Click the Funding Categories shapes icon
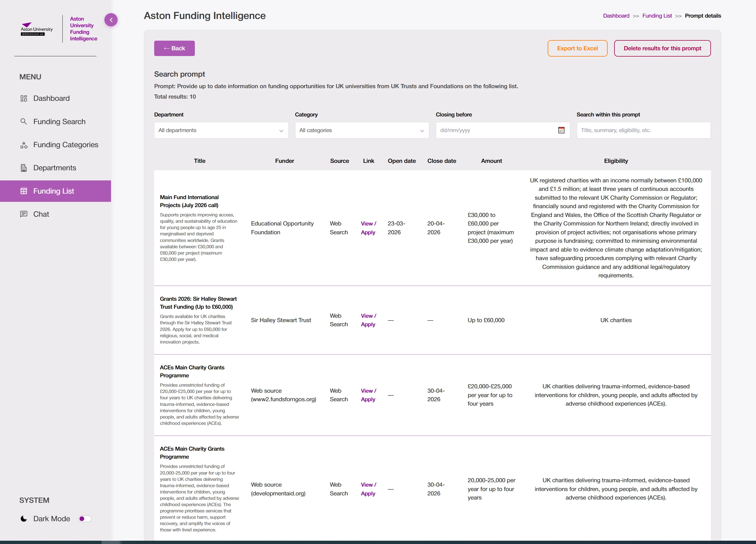The height and width of the screenshot is (544, 756). pyautogui.click(x=24, y=145)
